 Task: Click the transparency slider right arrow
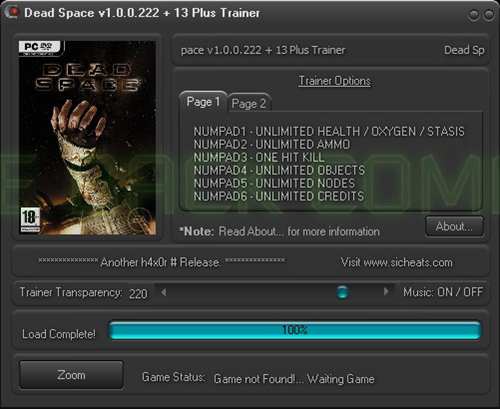click(386, 292)
